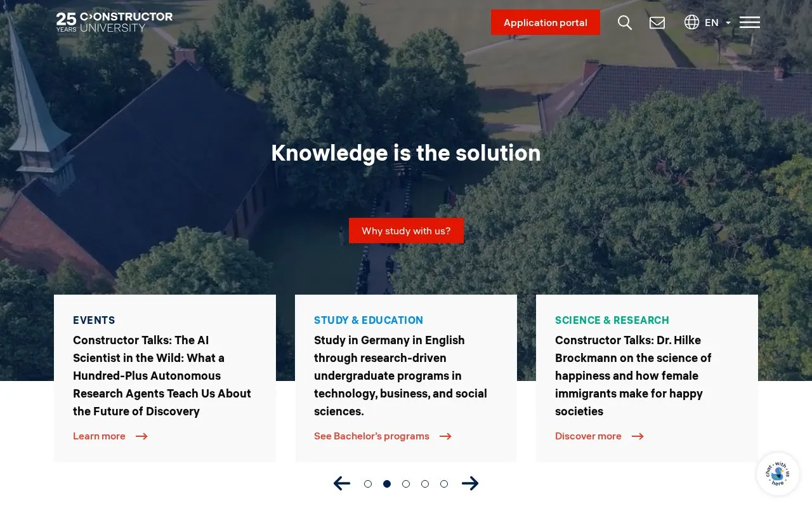Expand the EN language dropdown
The height and width of the screenshot is (508, 812).
(x=717, y=23)
